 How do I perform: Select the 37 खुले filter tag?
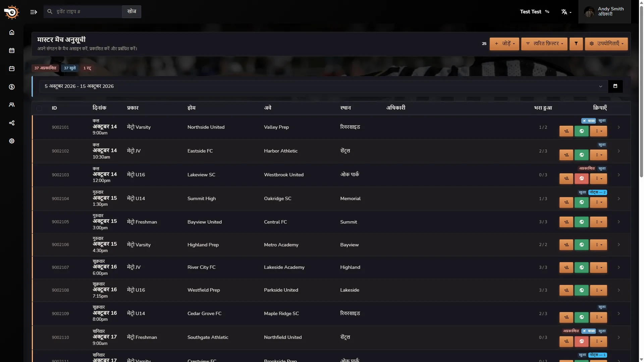pyautogui.click(x=70, y=68)
